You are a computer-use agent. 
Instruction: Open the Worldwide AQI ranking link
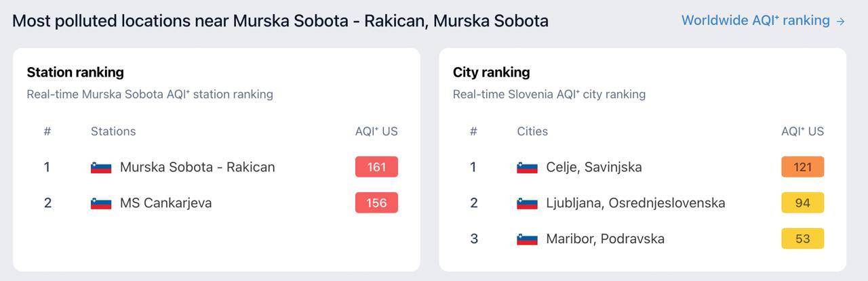pos(755,20)
